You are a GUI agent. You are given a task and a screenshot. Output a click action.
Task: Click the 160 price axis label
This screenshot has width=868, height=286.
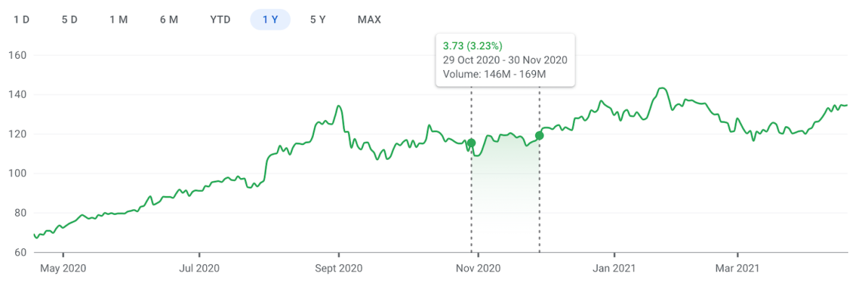click(x=17, y=56)
